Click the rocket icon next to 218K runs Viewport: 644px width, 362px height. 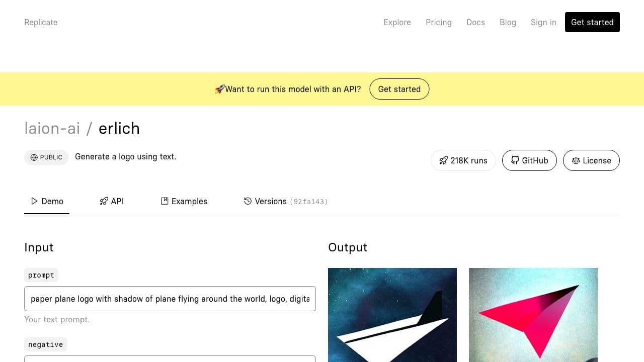[443, 160]
